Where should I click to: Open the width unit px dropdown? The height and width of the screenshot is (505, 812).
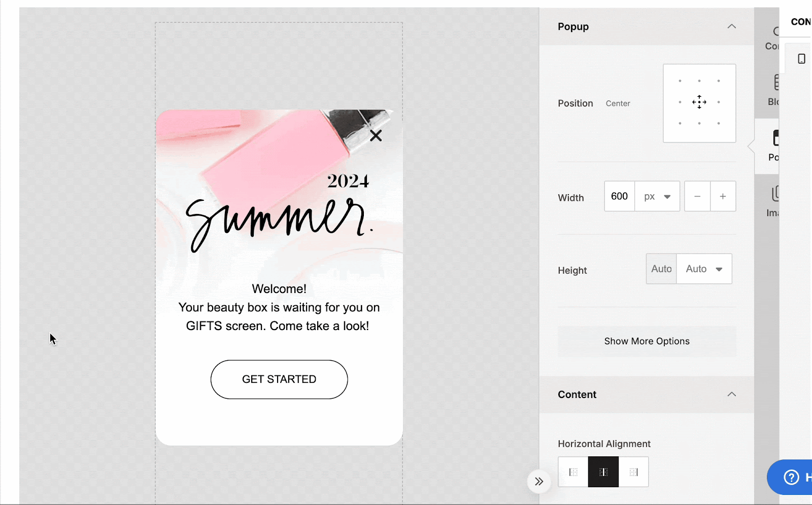click(x=657, y=196)
